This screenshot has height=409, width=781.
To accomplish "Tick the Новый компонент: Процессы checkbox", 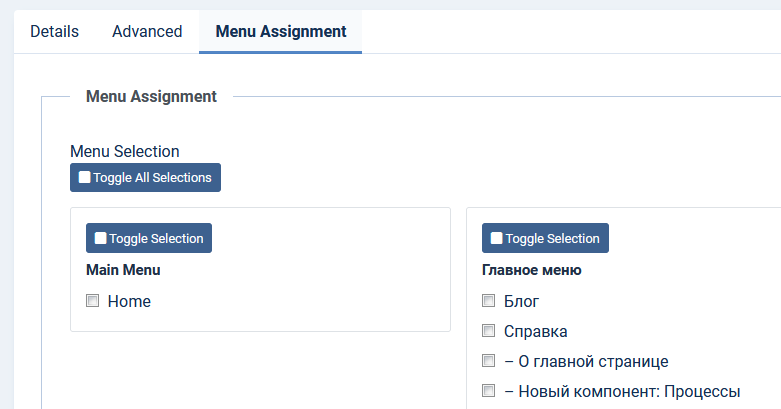I will [x=489, y=390].
